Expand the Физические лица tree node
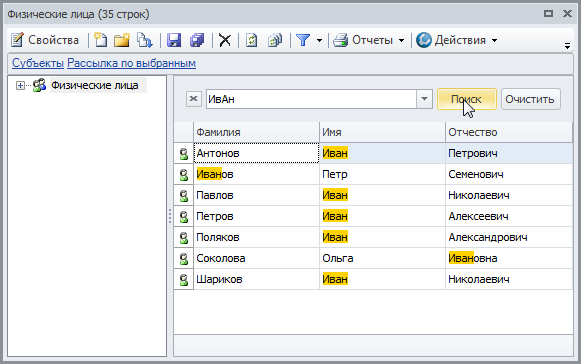 pyautogui.click(x=20, y=86)
